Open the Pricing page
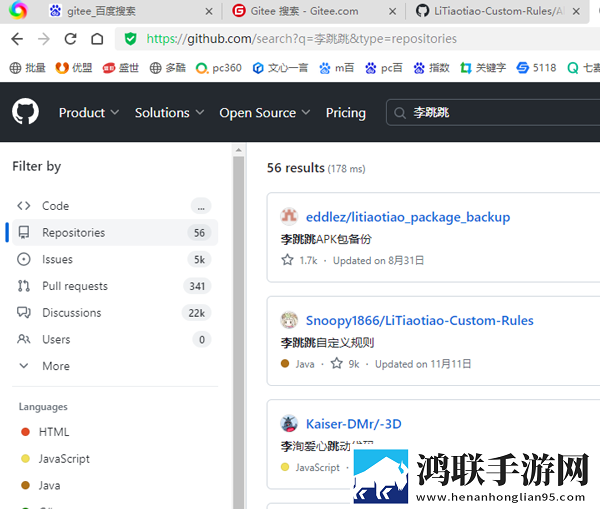The width and height of the screenshot is (600, 509). [x=346, y=113]
